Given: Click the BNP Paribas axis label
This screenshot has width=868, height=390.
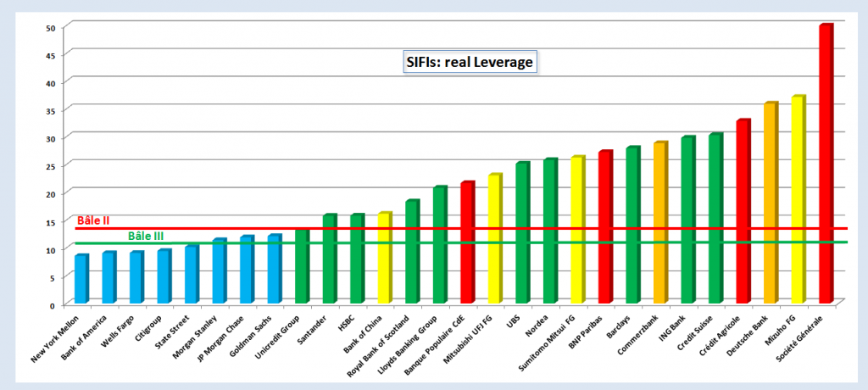Looking at the screenshot, I should pyautogui.click(x=586, y=332).
